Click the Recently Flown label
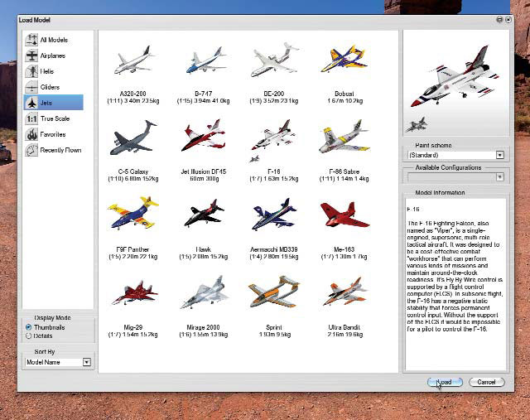The width and height of the screenshot is (530, 420). 60,150
